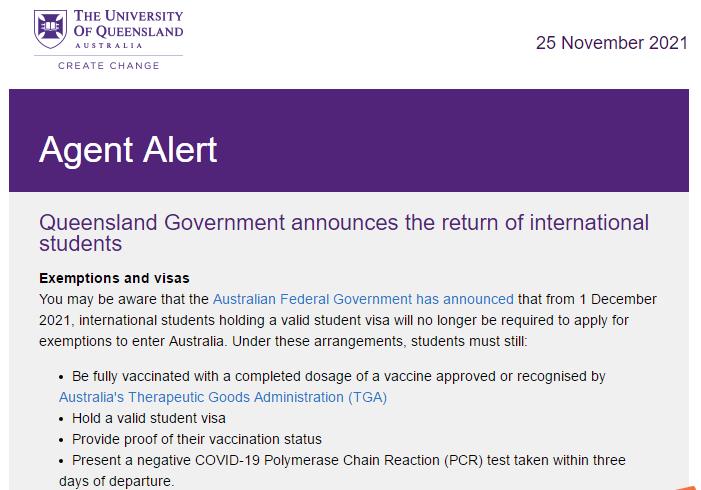Click 'Provide proof of their vaccination status' bullet
Image resolution: width=701 pixels, height=490 pixels.
coord(197,439)
